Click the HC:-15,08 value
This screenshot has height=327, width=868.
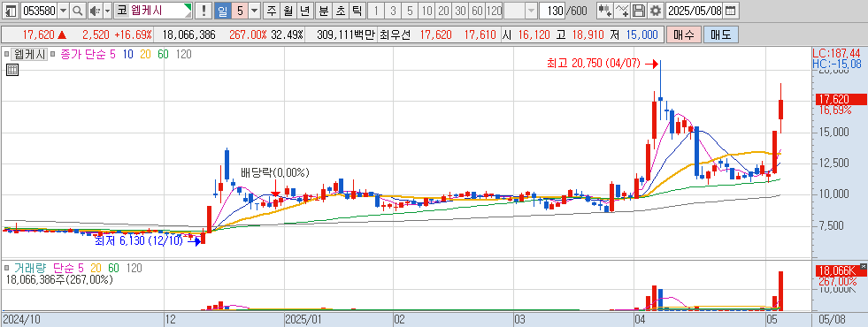coord(836,64)
